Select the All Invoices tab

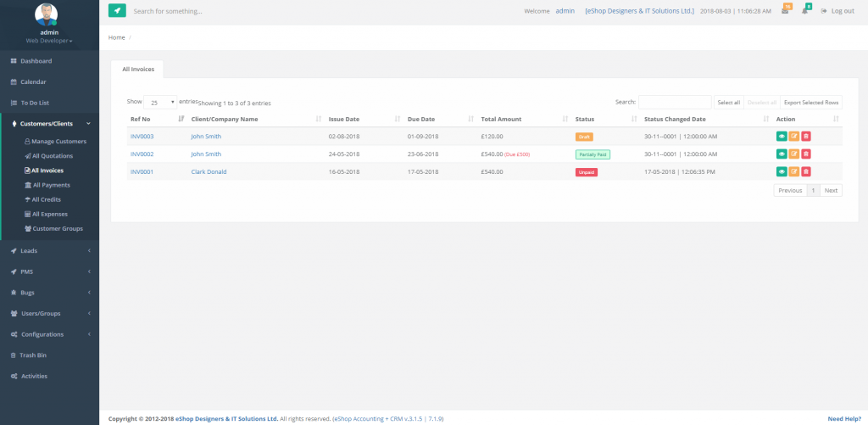click(x=138, y=69)
